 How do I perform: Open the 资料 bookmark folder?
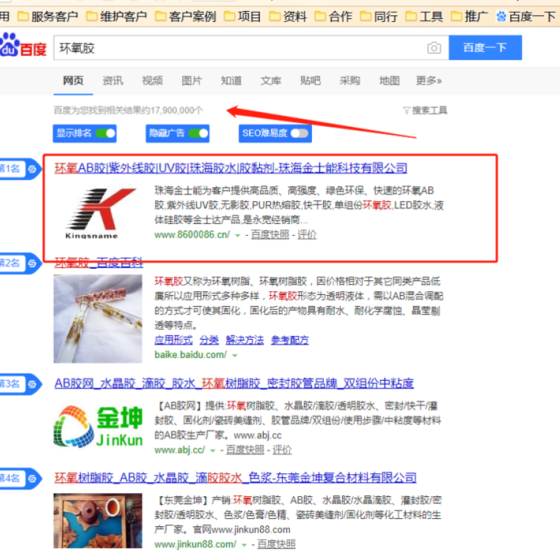click(288, 16)
